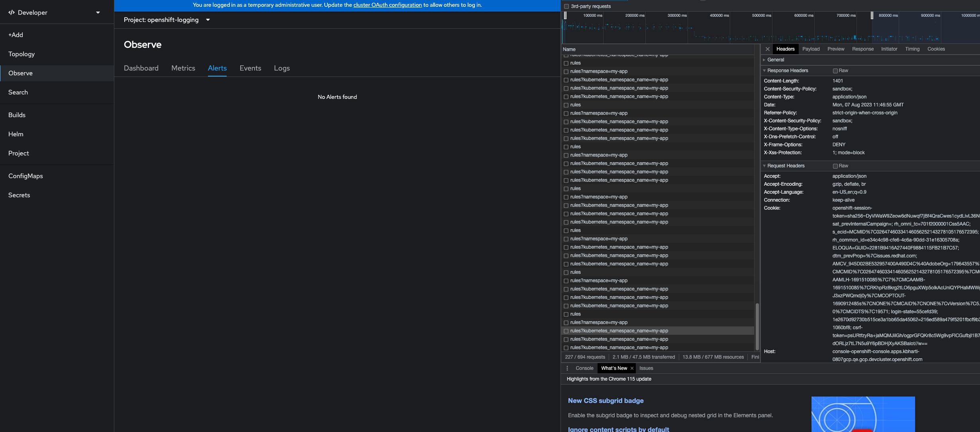Switch to the Metrics tab
Viewport: 980px width, 432px height.
tap(183, 68)
